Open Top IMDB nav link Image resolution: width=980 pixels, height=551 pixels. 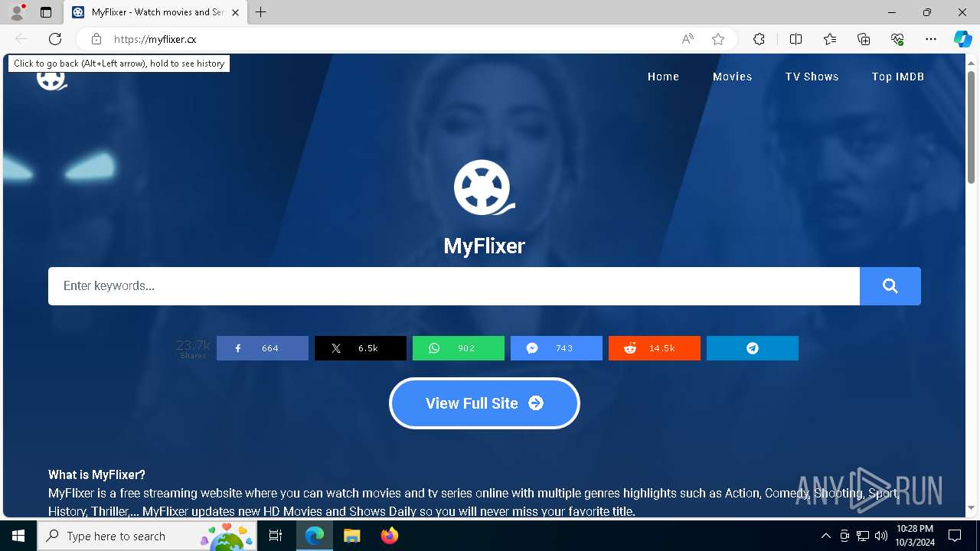pyautogui.click(x=898, y=77)
